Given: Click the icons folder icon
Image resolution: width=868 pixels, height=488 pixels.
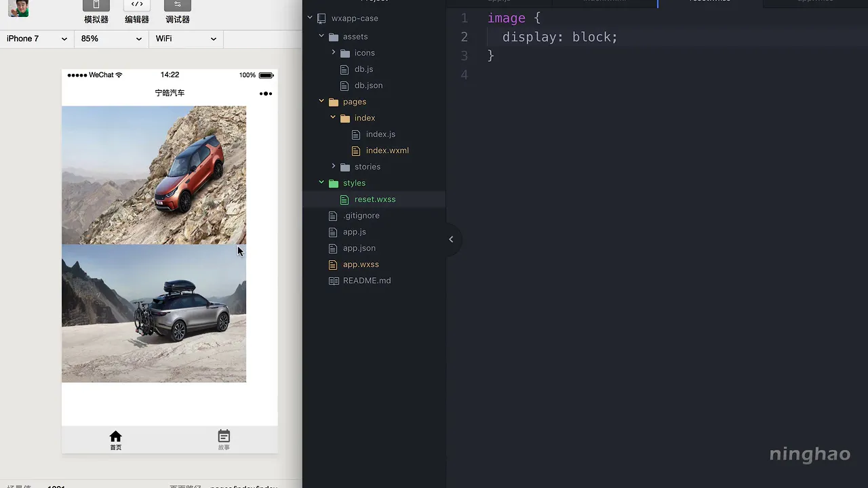Looking at the screenshot, I should tap(344, 53).
